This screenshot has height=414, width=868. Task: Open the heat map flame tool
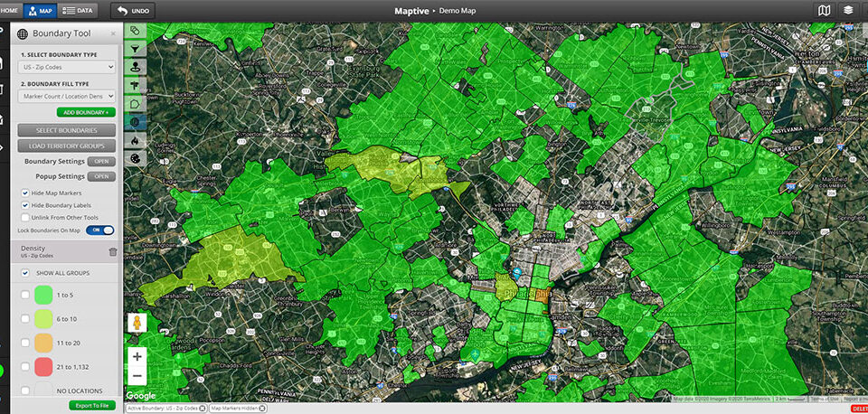135,141
